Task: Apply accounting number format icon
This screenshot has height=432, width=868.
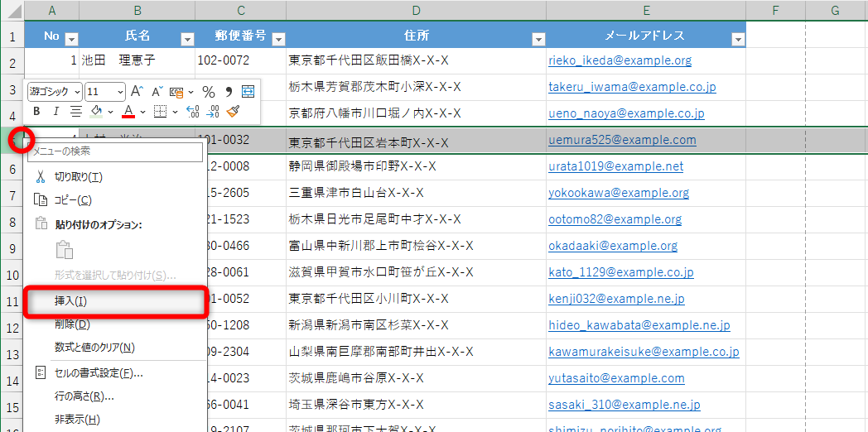Action: coord(176,92)
